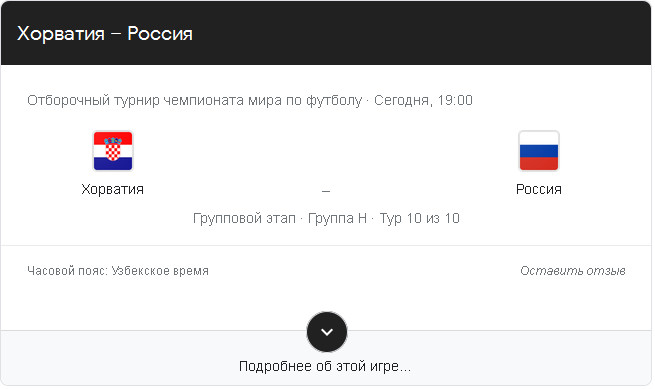Open the 'Отборочный турнир чемпионата мира по футболу' label
Image resolution: width=655 pixels, height=389 pixels.
pos(195,100)
